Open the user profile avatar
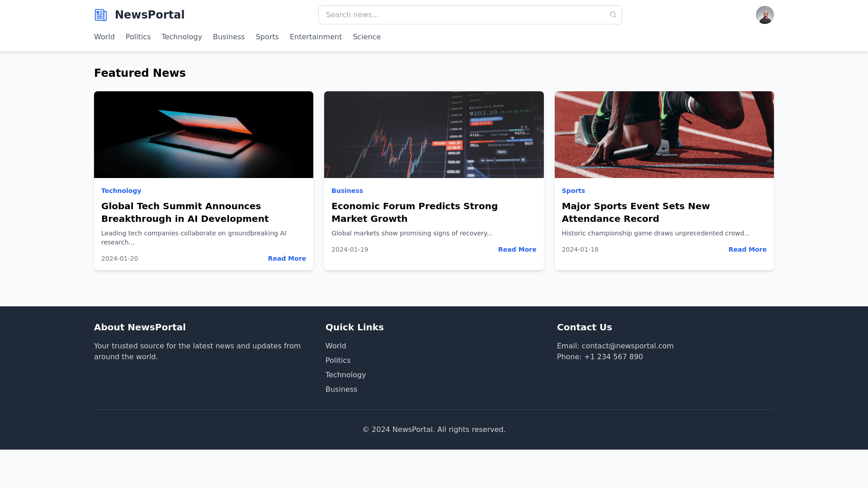Screen dimensions: 868x488 coord(764,15)
